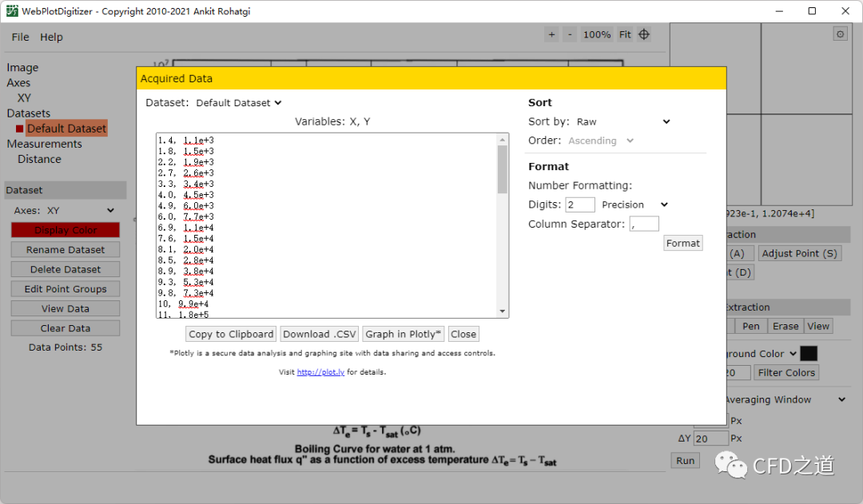Open the Help menu
Image resolution: width=863 pixels, height=504 pixels.
51,37
